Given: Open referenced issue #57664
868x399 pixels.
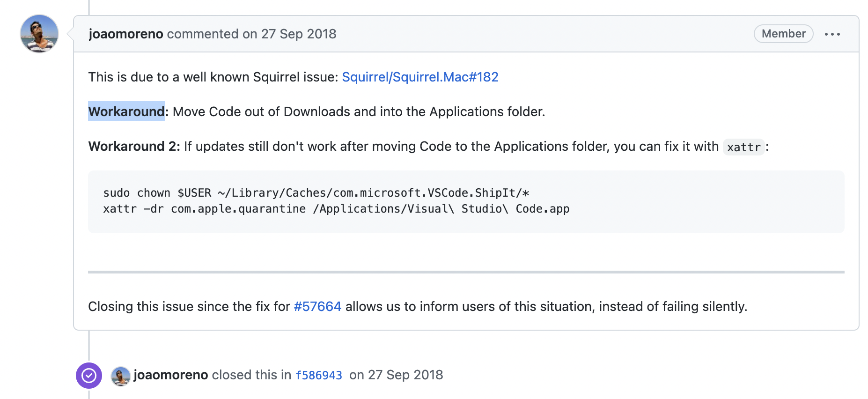Looking at the screenshot, I should point(317,306).
